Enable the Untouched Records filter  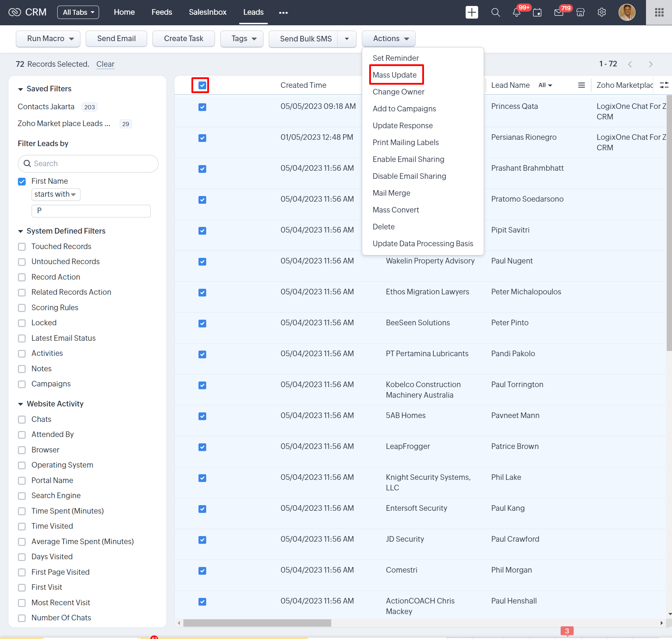[22, 262]
